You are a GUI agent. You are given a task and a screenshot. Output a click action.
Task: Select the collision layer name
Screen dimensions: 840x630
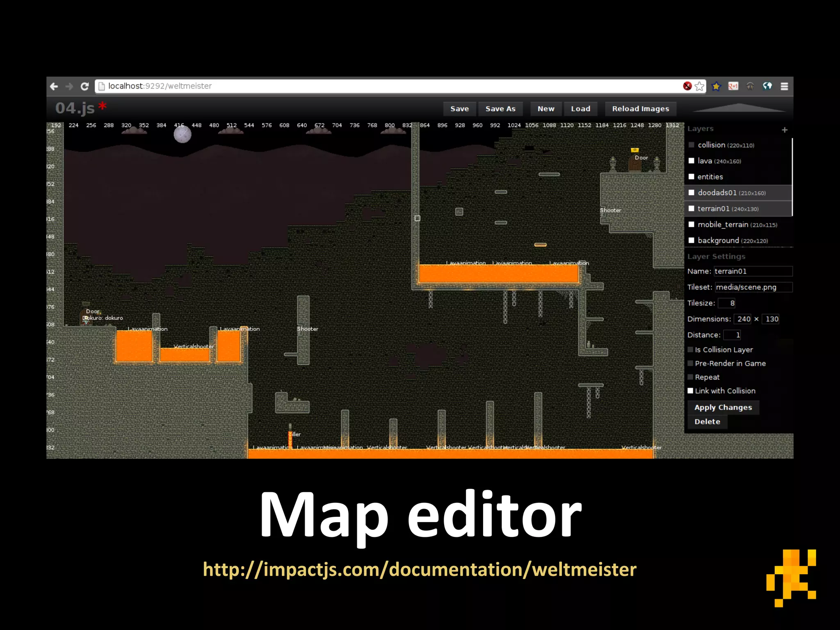pyautogui.click(x=711, y=145)
